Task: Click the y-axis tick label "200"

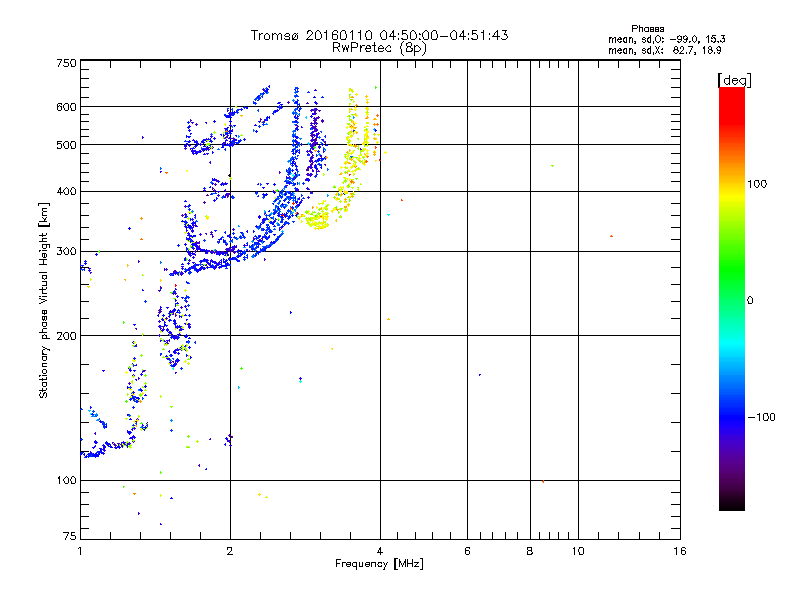Action: click(66, 336)
